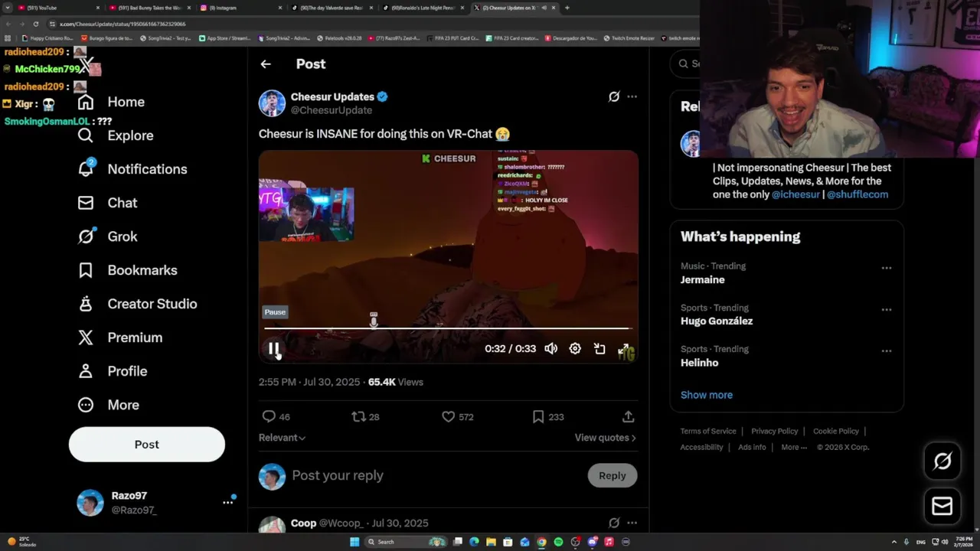
Task: Open Grok from the sidebar
Action: point(107,236)
